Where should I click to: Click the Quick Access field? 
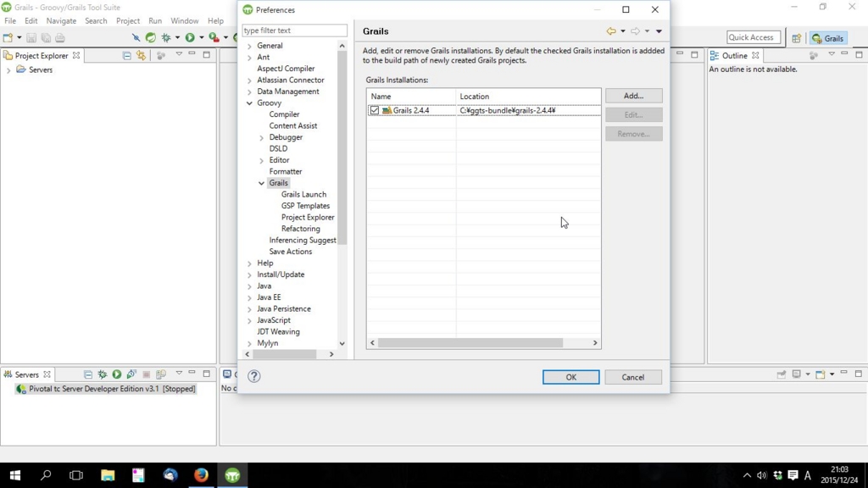click(x=754, y=37)
